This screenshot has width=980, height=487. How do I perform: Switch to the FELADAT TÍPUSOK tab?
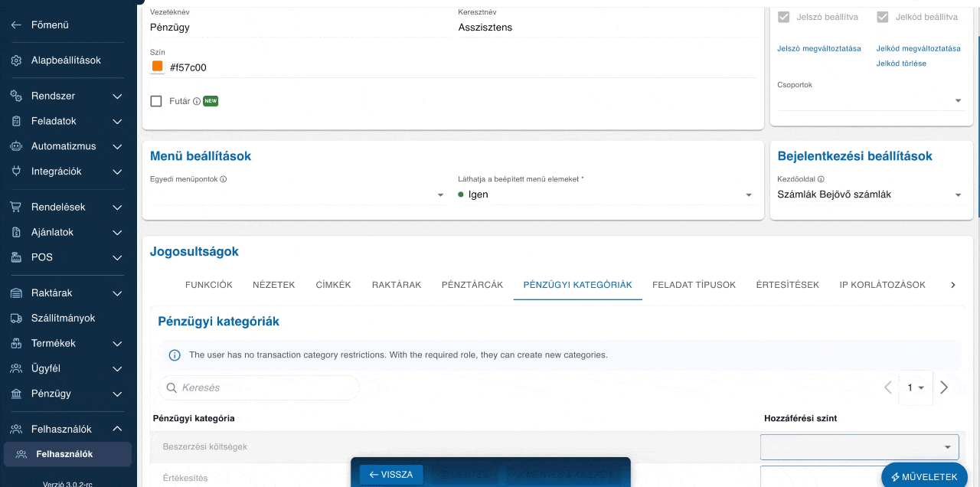(694, 285)
